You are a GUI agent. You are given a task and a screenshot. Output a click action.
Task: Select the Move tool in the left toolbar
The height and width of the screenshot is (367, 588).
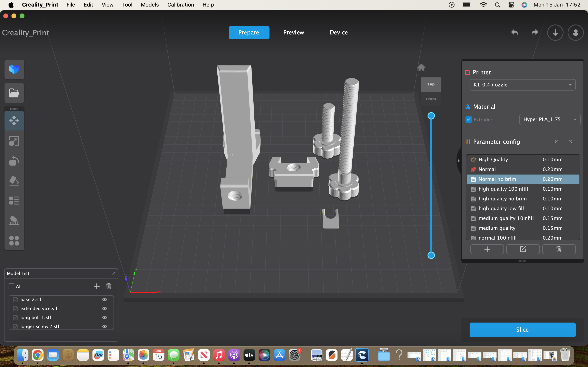point(14,121)
